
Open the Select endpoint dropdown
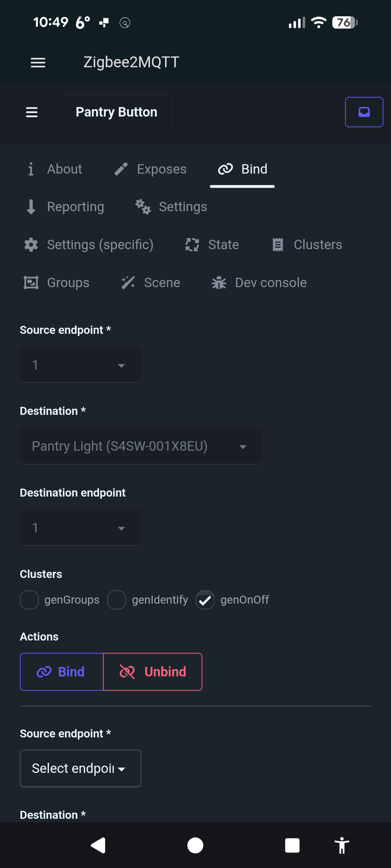(80, 769)
